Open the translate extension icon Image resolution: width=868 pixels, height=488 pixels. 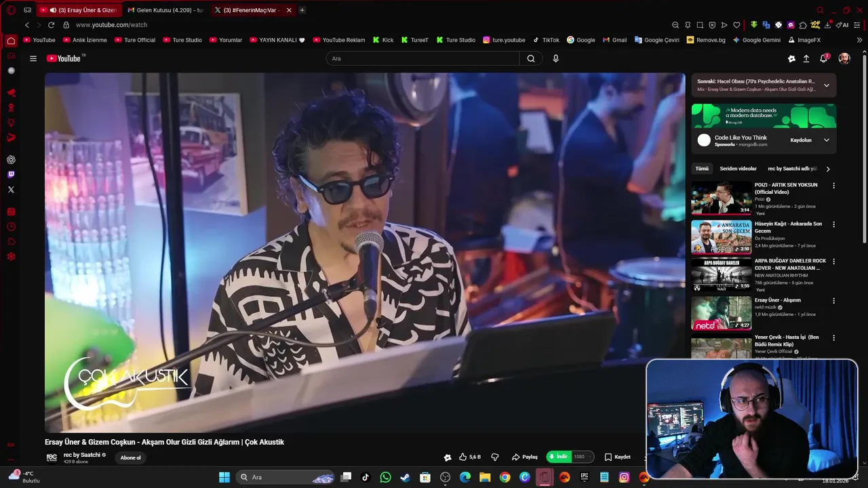pyautogui.click(x=766, y=25)
